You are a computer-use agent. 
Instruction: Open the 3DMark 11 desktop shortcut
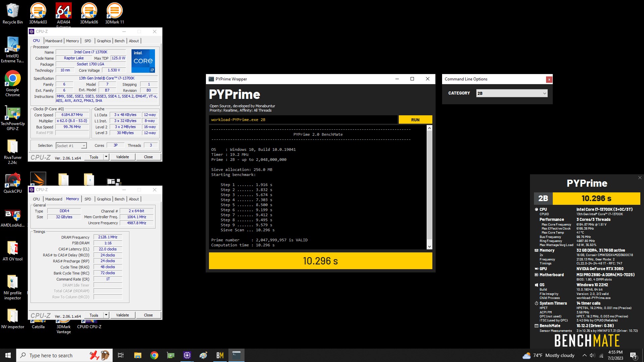click(x=114, y=13)
